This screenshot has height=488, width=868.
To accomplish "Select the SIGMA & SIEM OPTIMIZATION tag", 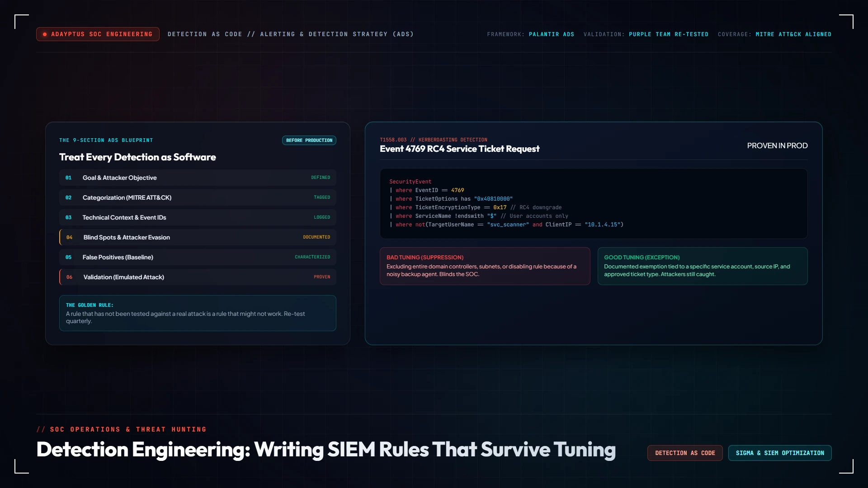I will [x=780, y=453].
